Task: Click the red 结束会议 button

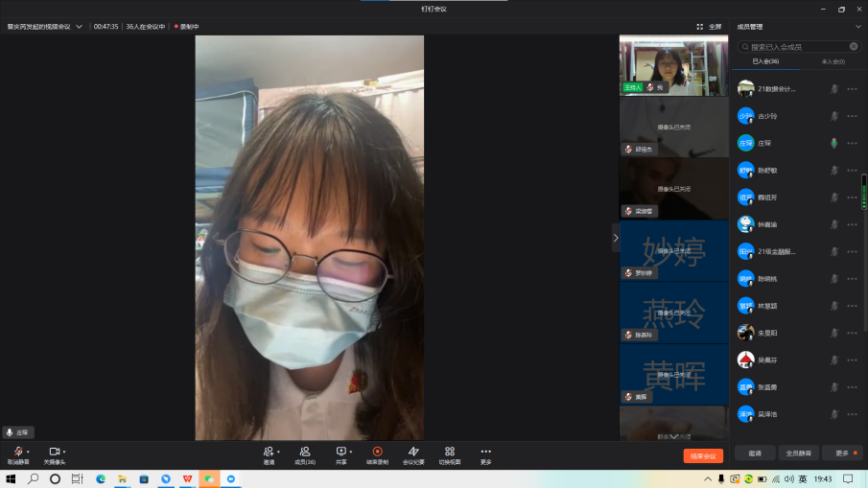Action: tap(703, 456)
